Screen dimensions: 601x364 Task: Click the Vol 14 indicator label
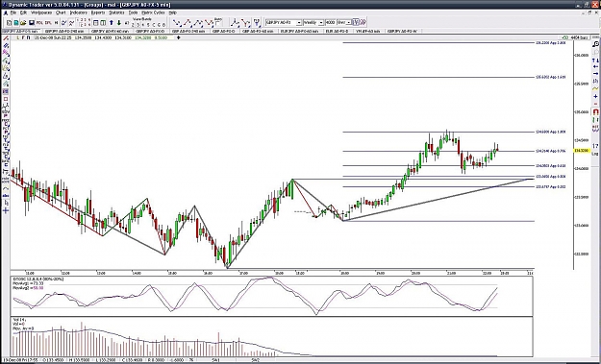coord(19,319)
